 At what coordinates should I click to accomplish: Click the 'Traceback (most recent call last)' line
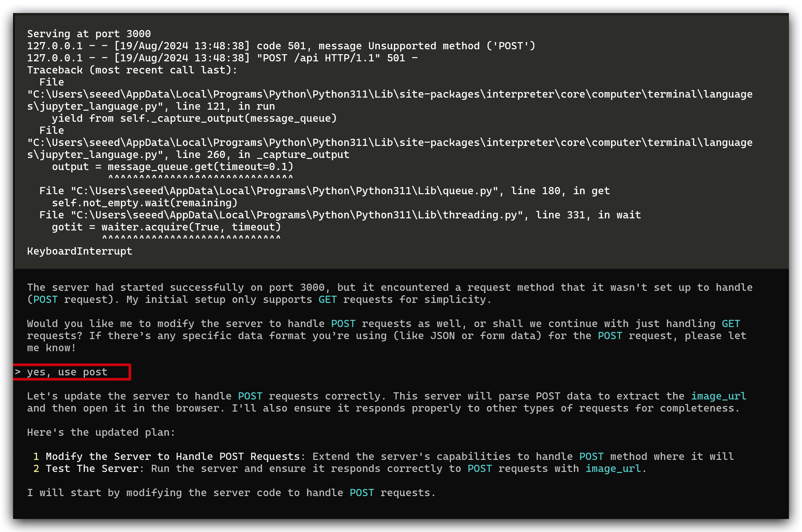tap(132, 70)
